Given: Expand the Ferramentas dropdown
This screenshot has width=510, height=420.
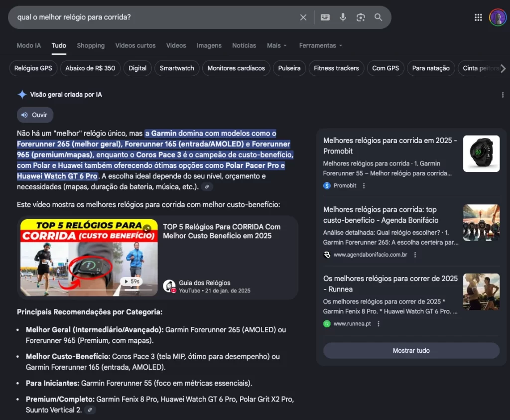Looking at the screenshot, I should coord(320,45).
